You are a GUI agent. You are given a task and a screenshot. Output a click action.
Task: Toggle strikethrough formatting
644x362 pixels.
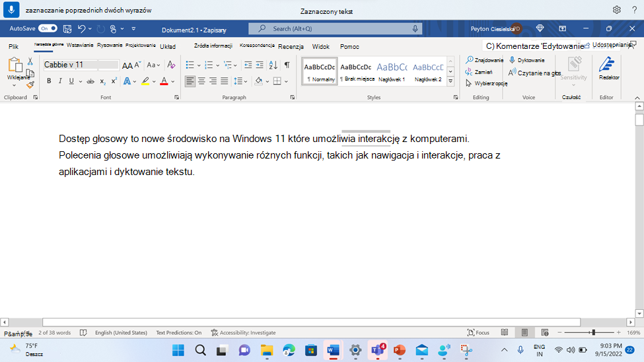coord(90,81)
